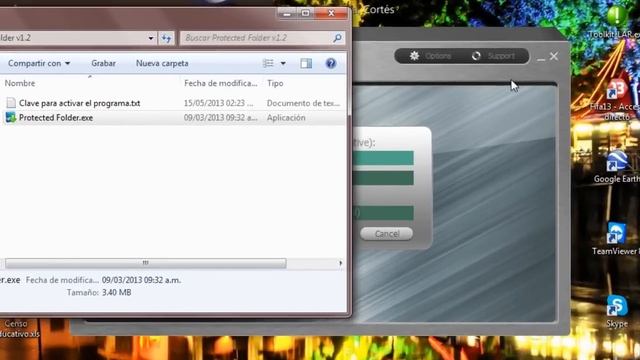Open Skype desktop shortcut
The height and width of the screenshot is (360, 640).
coord(616,311)
